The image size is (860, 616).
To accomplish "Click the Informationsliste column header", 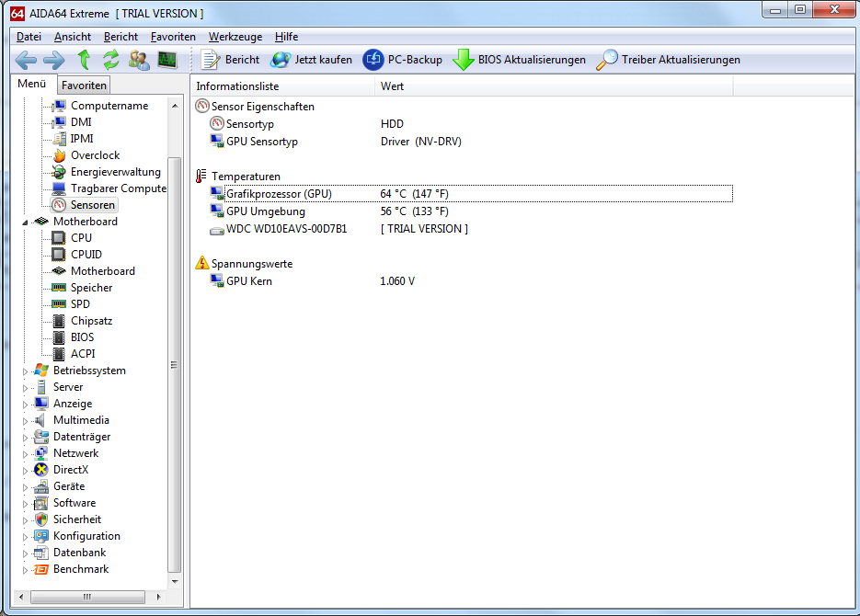I will (x=282, y=86).
